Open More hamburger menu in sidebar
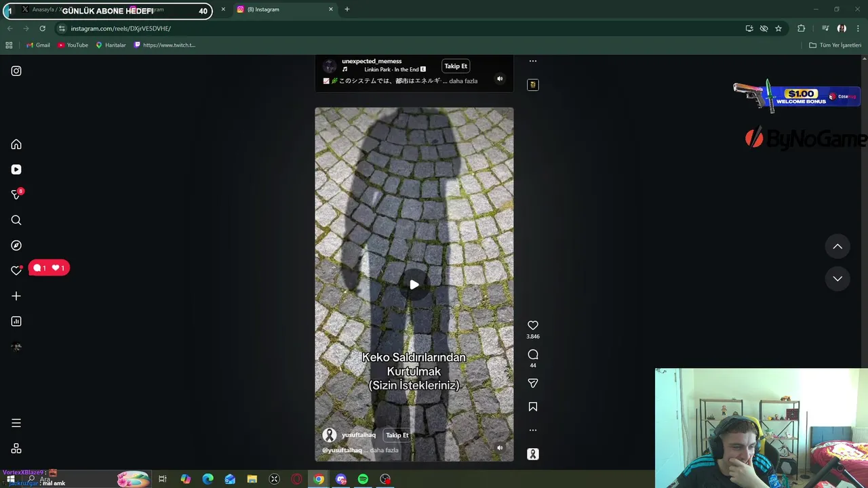This screenshot has width=868, height=488. (x=16, y=423)
